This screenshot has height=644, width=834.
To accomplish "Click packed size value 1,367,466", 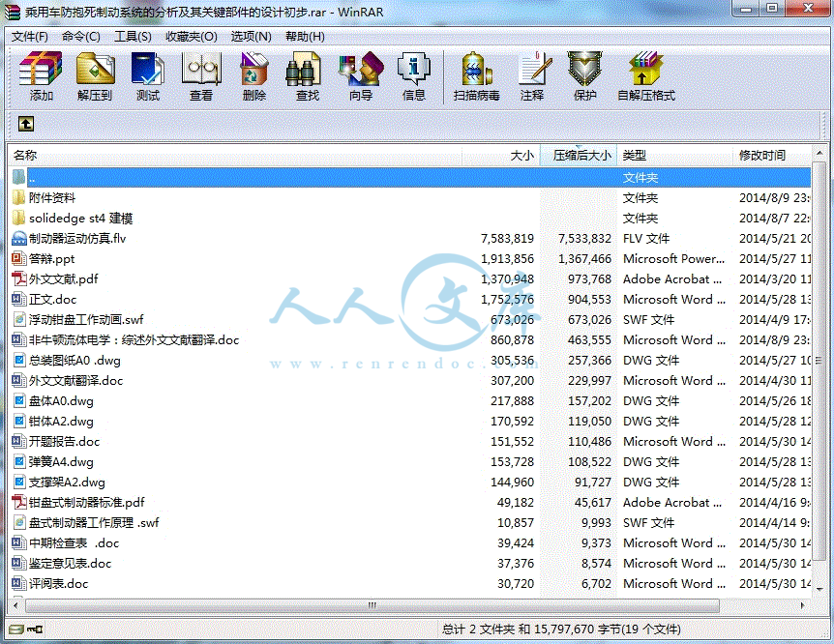I will 584,259.
